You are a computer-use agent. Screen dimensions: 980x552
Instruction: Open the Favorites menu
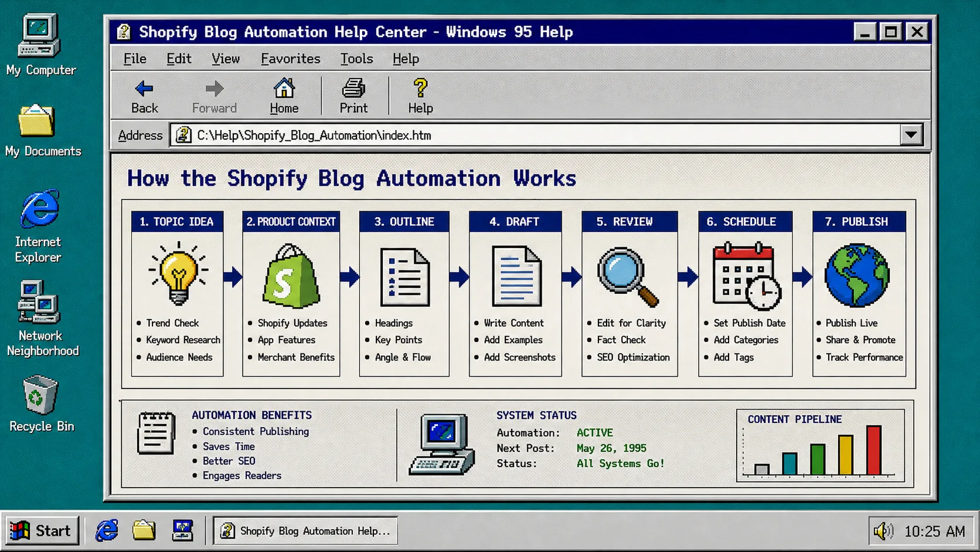[x=291, y=59]
